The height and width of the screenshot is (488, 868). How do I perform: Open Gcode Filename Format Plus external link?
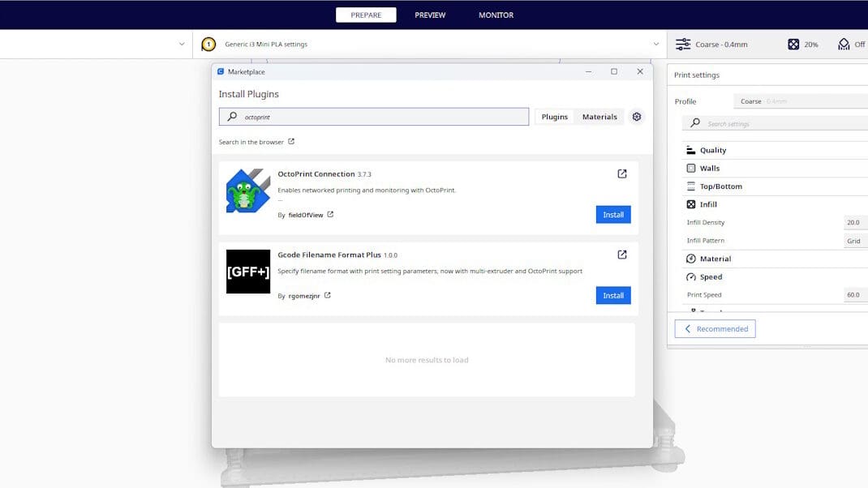[x=622, y=255]
